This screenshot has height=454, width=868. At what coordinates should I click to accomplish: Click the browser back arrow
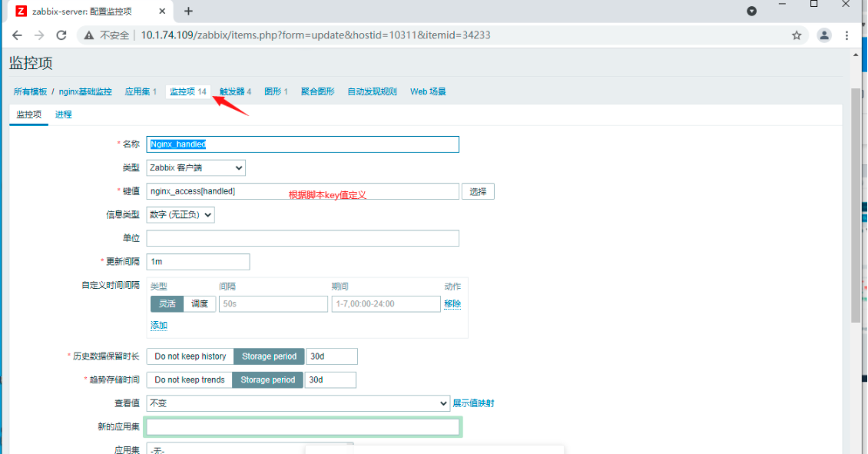17,35
